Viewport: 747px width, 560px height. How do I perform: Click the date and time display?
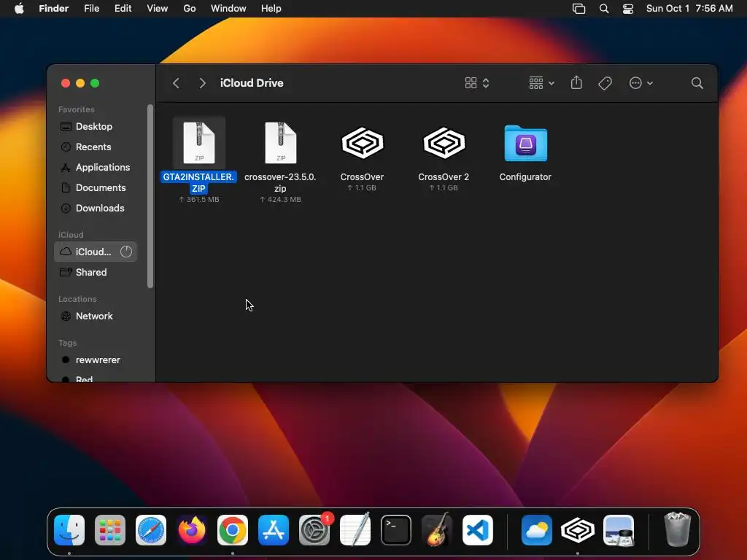(689, 9)
